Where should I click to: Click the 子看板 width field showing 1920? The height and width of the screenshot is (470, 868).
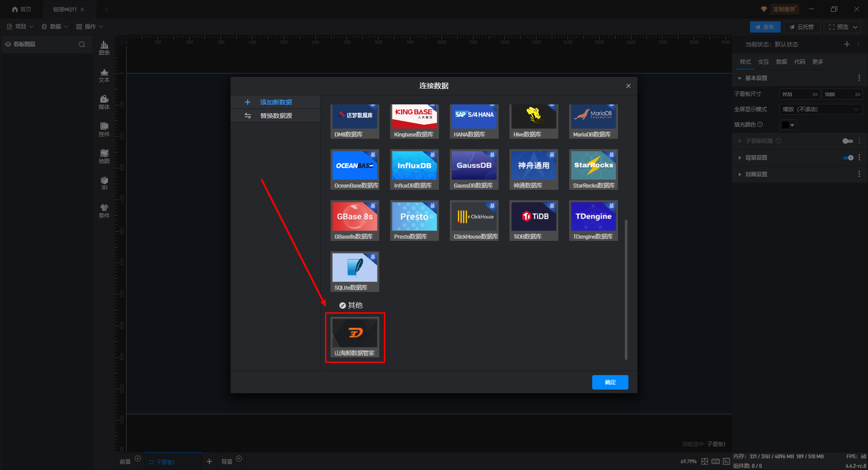click(800, 94)
